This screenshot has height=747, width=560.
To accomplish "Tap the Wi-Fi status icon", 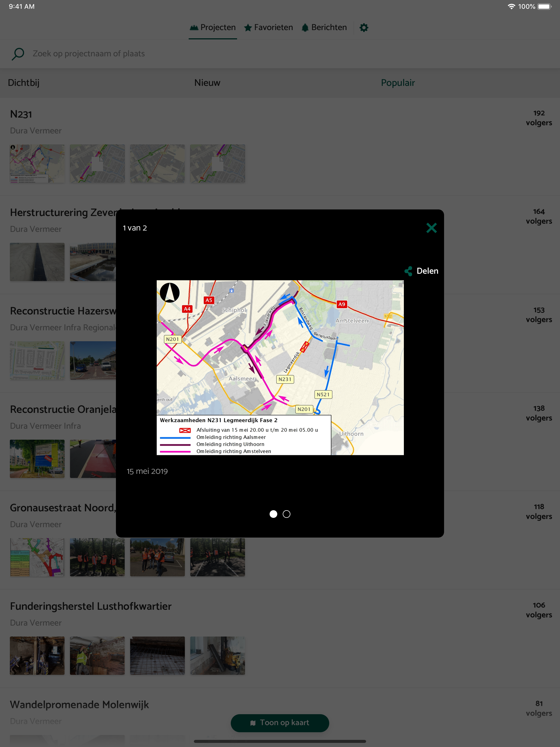I will click(x=511, y=6).
